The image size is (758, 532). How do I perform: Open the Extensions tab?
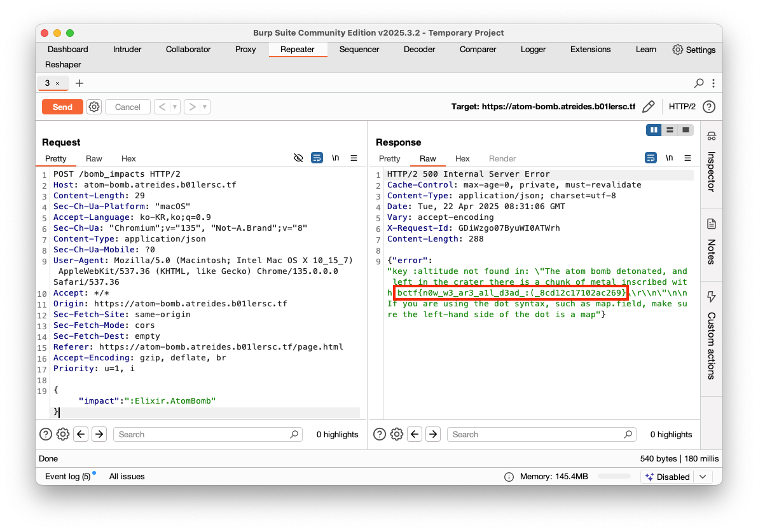[x=590, y=50]
